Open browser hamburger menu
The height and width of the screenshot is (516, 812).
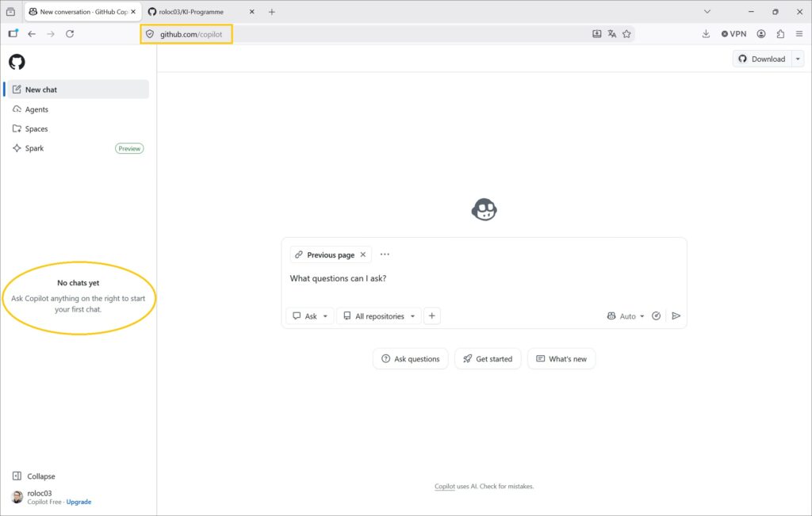tap(799, 33)
